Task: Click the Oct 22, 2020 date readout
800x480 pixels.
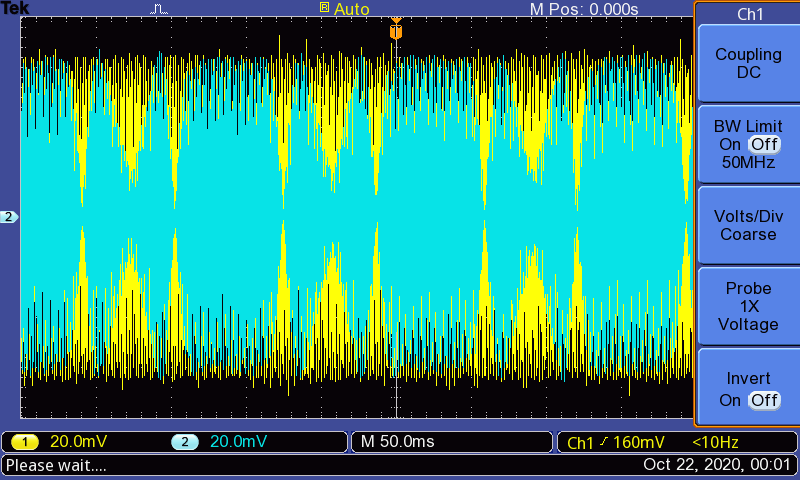Action: pos(717,465)
